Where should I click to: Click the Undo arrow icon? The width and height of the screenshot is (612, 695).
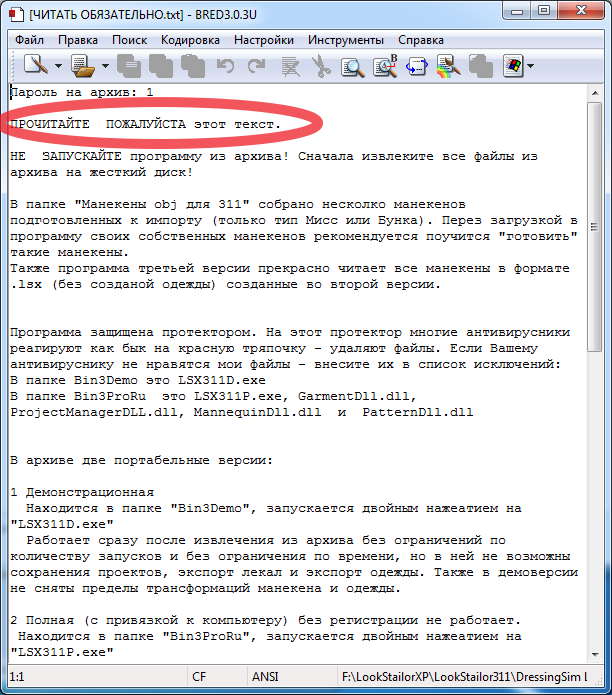225,66
